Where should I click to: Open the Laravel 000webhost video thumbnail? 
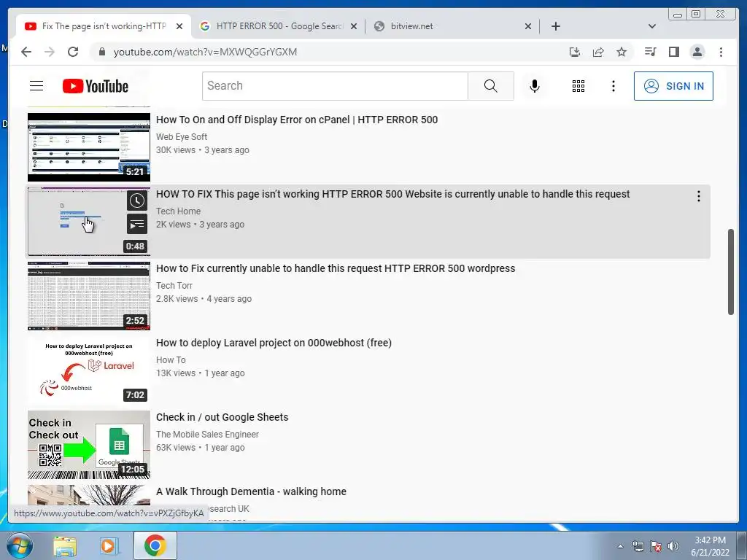tap(88, 370)
